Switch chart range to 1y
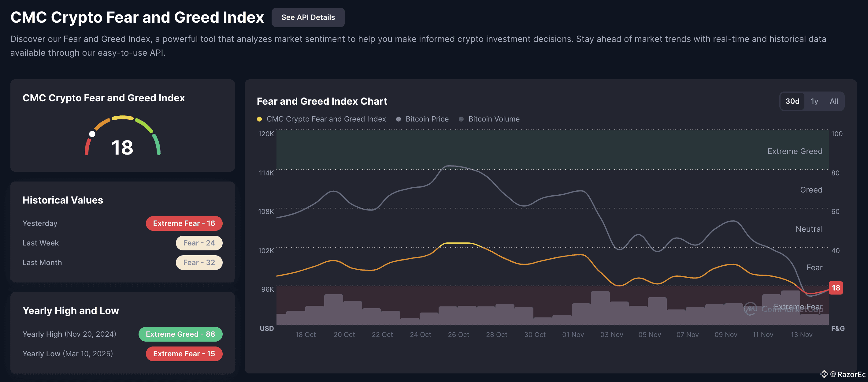 [814, 101]
